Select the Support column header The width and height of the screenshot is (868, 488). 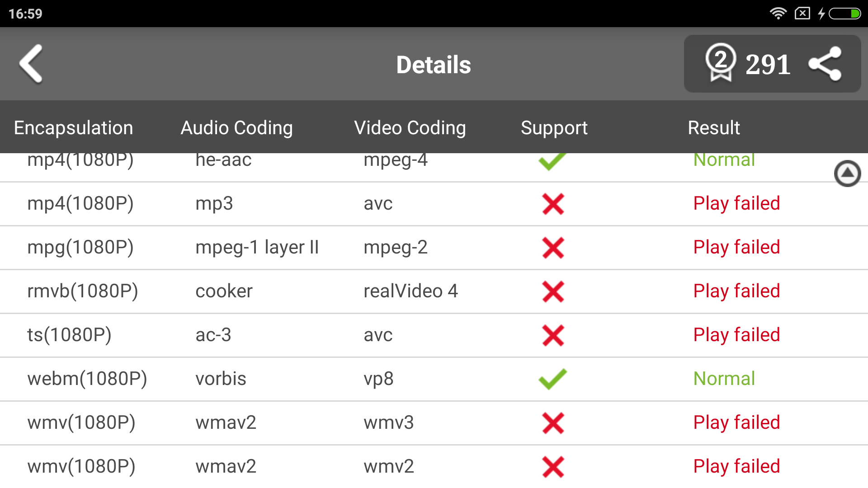point(554,128)
